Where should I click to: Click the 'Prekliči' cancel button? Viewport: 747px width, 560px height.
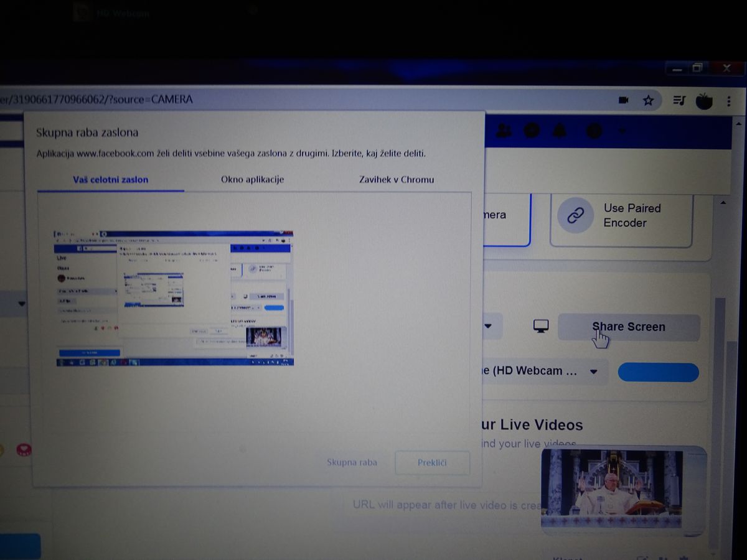432,462
